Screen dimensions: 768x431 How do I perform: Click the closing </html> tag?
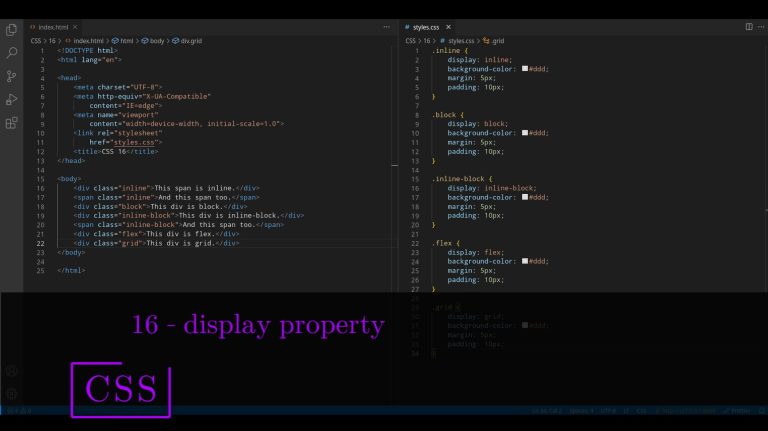coord(71,270)
